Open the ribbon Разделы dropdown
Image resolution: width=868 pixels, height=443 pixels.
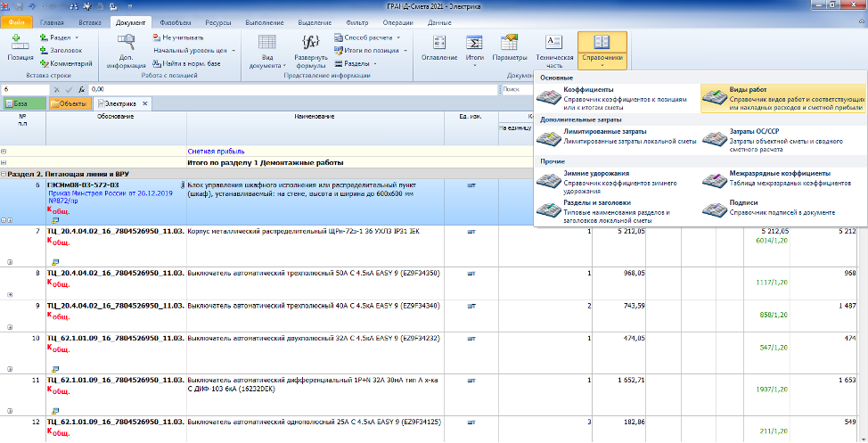coord(356,63)
